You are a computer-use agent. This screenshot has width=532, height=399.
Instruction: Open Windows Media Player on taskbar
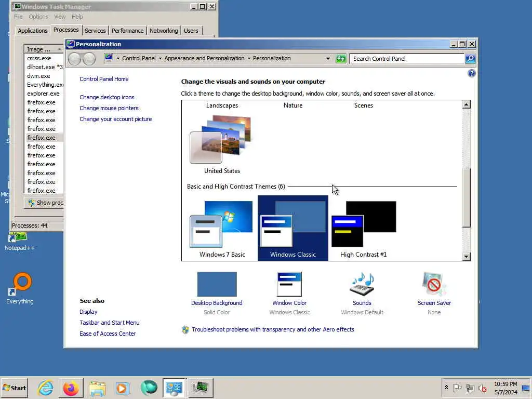tap(123, 388)
